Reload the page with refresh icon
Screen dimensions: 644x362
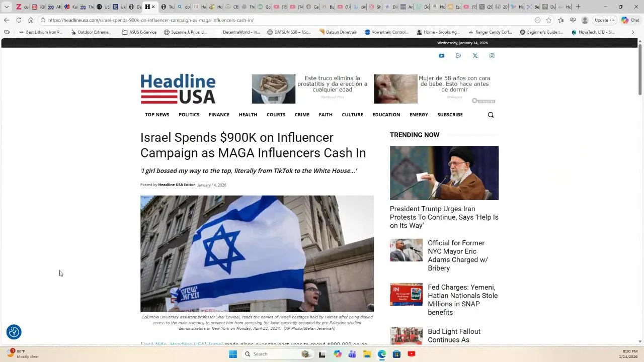[x=19, y=20]
